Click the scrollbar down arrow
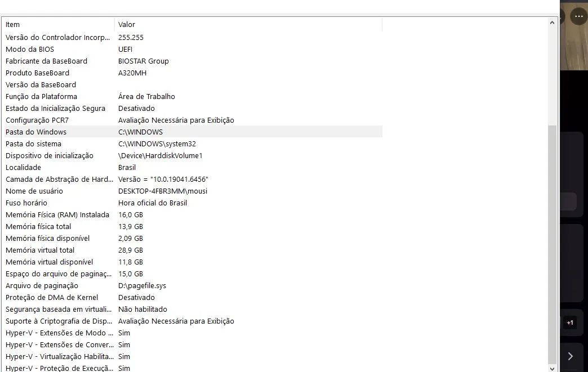This screenshot has height=372, width=588. [552, 369]
